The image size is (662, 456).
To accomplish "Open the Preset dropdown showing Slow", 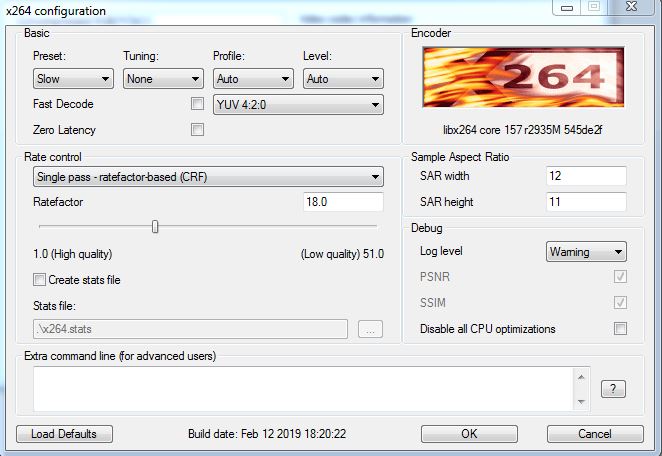I will coord(73,79).
